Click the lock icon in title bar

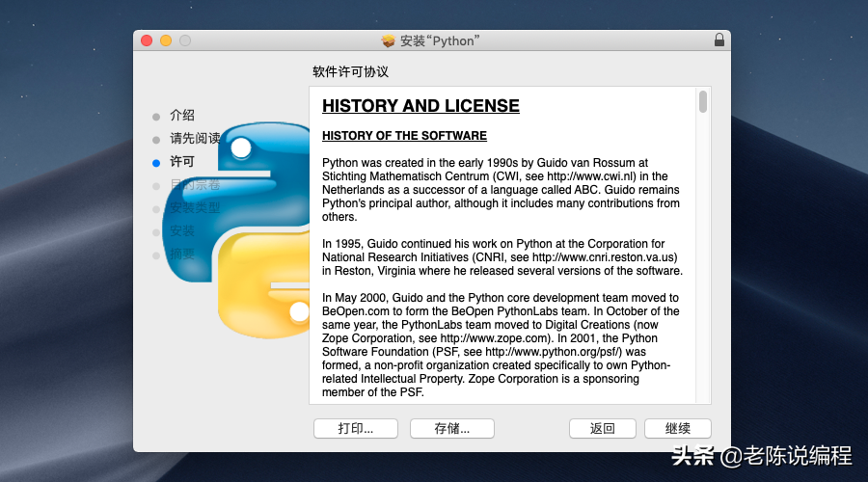(x=719, y=40)
